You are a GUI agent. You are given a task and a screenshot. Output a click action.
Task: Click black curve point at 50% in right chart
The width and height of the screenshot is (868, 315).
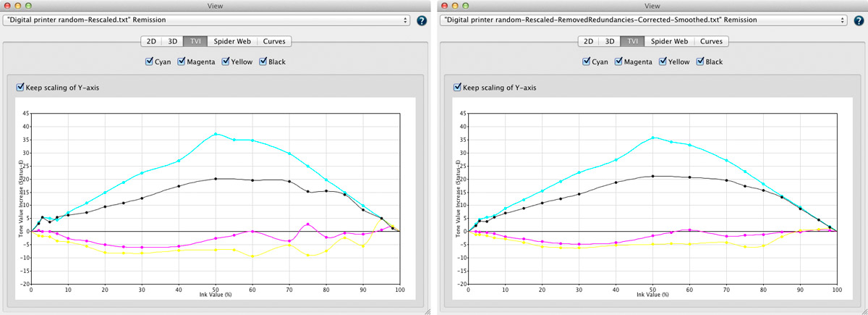[x=652, y=176]
